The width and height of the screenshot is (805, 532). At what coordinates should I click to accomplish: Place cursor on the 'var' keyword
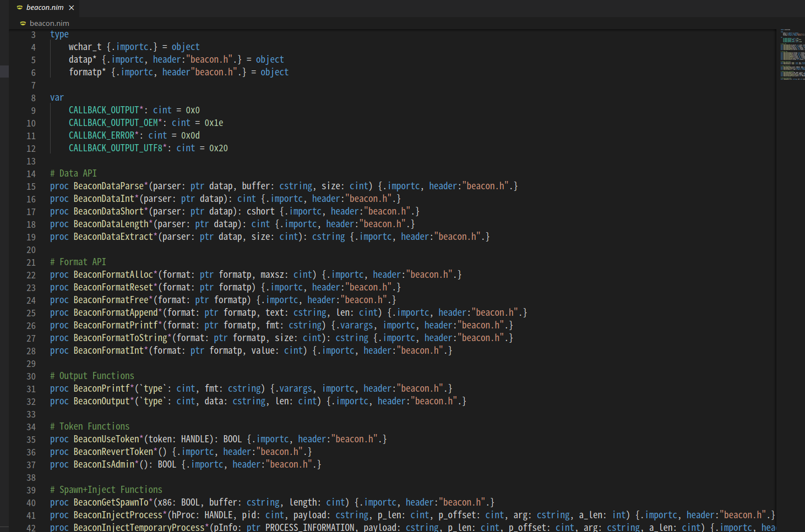(x=57, y=97)
